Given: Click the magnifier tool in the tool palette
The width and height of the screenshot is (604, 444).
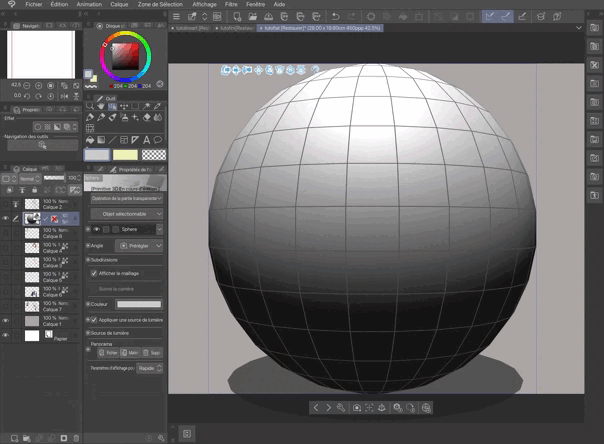Looking at the screenshot, I should pyautogui.click(x=90, y=105).
